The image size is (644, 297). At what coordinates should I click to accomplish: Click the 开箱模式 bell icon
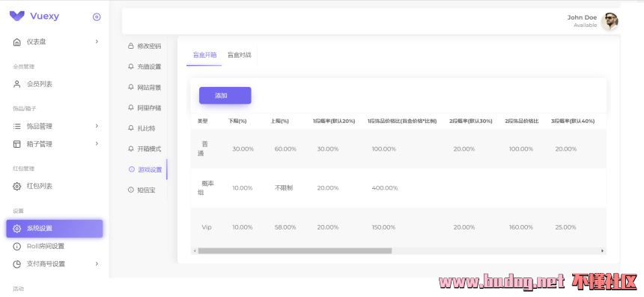pyautogui.click(x=130, y=148)
